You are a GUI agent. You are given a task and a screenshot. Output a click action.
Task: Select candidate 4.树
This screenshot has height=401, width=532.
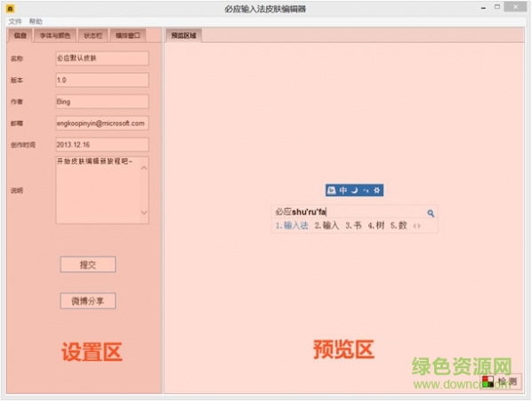tap(376, 226)
